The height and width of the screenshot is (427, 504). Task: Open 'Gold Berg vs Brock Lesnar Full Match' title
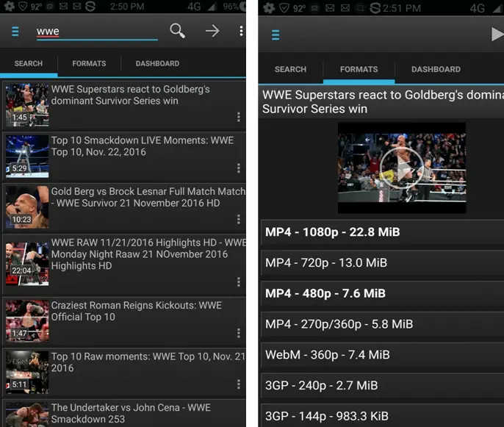tap(148, 197)
